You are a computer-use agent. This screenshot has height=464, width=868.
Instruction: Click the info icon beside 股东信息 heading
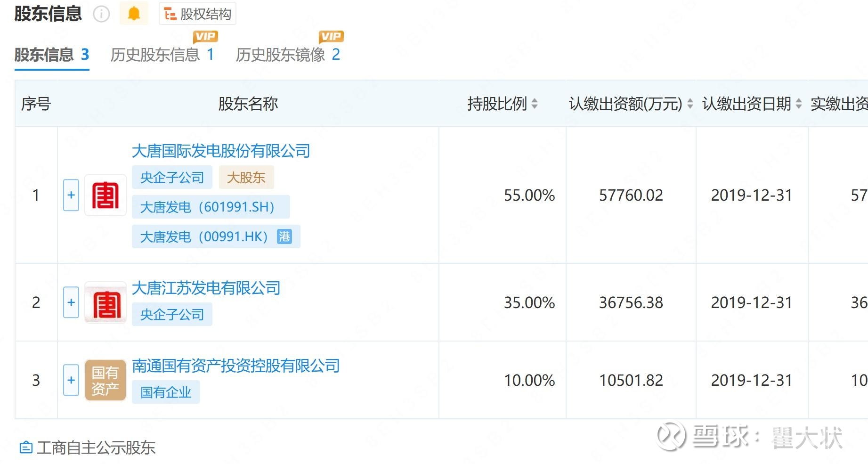[101, 14]
